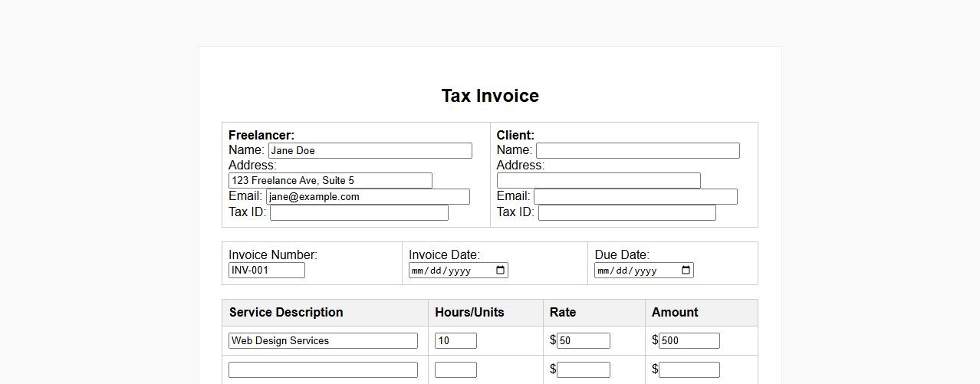Click the Freelancer Tax ID input field
This screenshot has width=980, height=384.
pyautogui.click(x=359, y=212)
